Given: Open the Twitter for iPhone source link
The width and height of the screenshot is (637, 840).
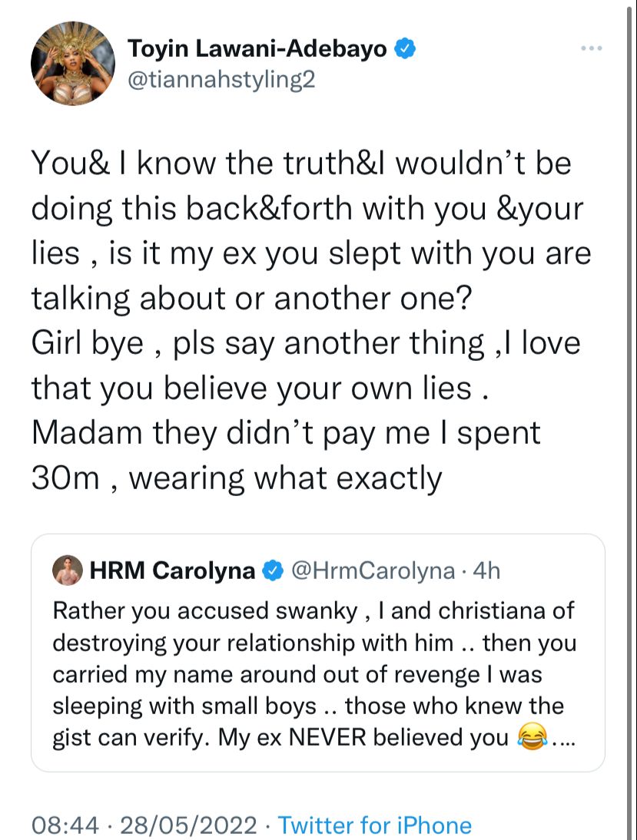Looking at the screenshot, I should coord(375,825).
